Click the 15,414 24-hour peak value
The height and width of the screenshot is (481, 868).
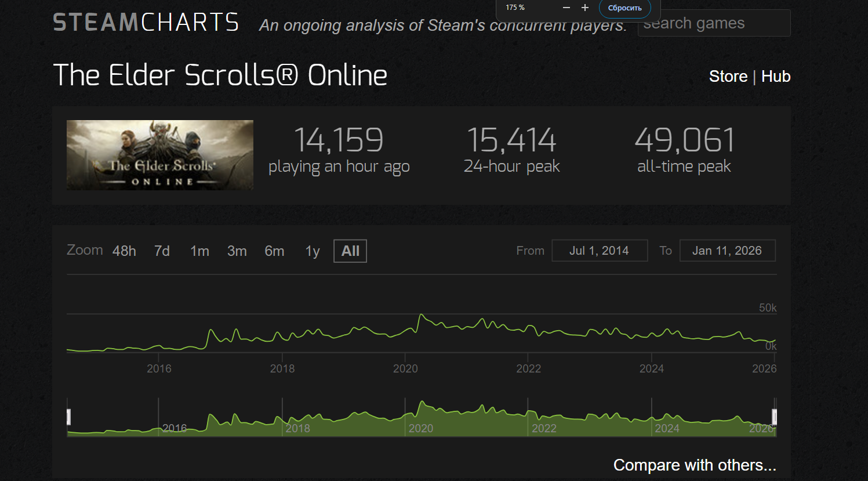(x=511, y=140)
